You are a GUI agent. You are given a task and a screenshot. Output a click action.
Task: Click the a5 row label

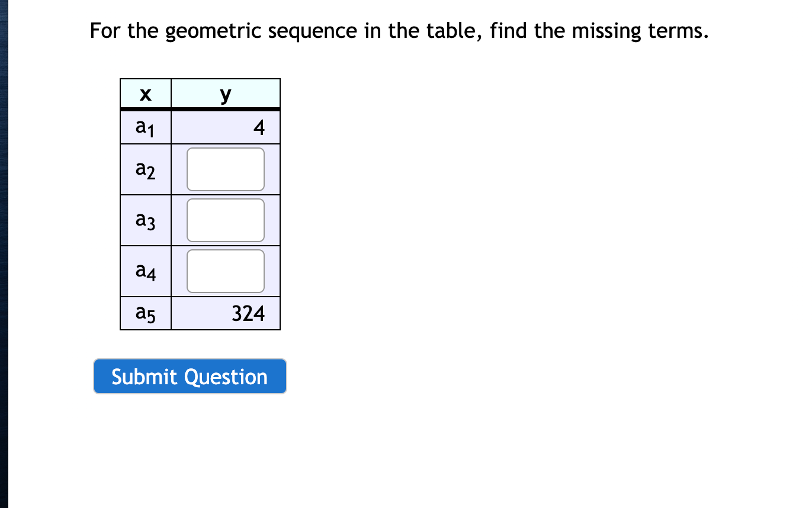tap(145, 313)
